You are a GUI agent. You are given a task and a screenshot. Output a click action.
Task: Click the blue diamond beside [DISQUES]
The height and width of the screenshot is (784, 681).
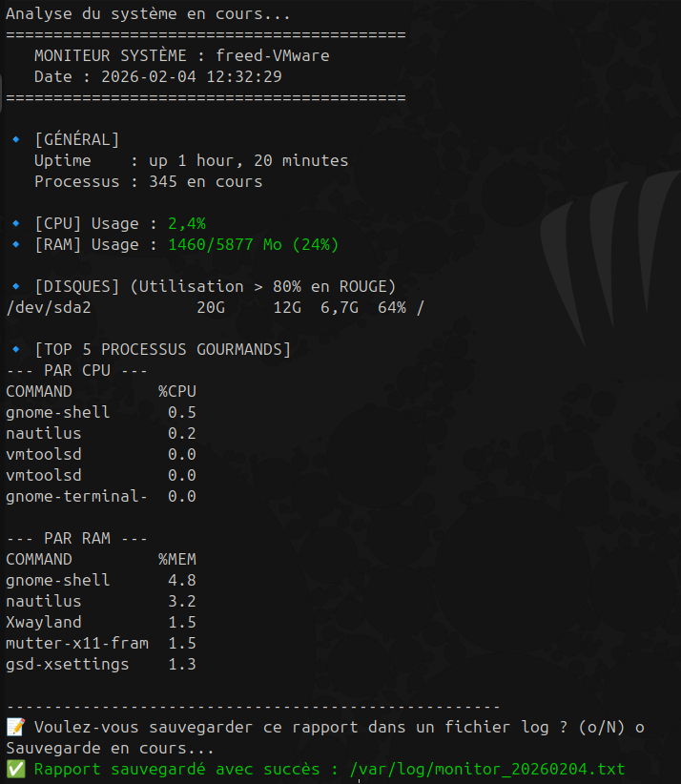[15, 287]
